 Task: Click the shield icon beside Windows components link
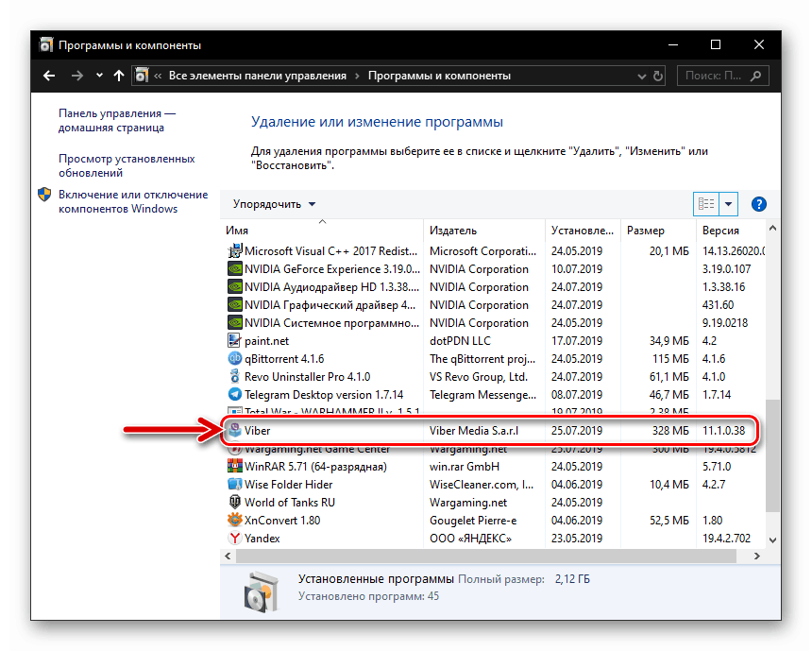tap(44, 195)
